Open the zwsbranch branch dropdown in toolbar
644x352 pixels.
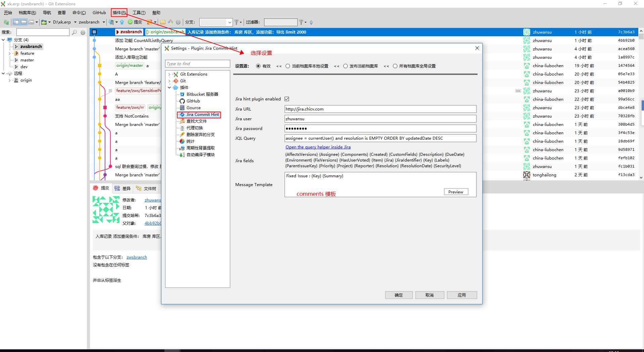pyautogui.click(x=104, y=22)
